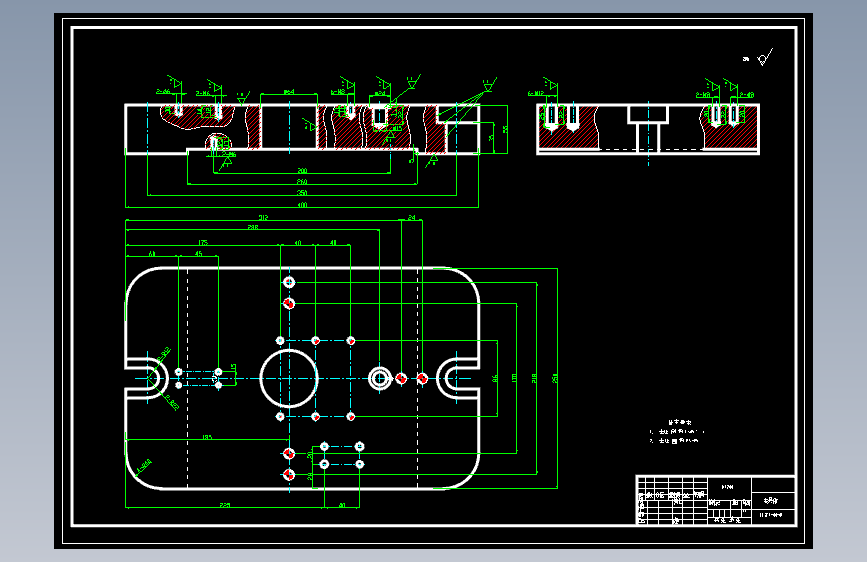Viewport: 867px width, 562px height.
Task: Select the large central circle in the plan view
Action: 289,379
